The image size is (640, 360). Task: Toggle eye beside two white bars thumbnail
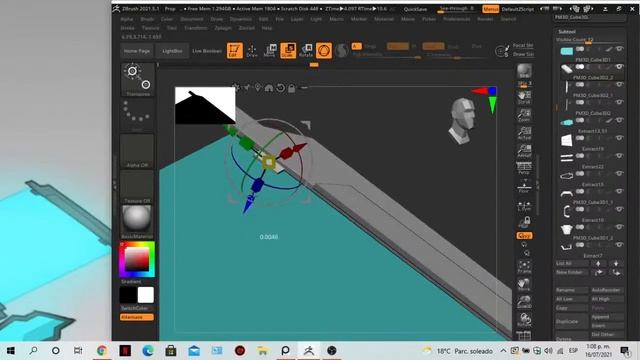pyautogui.click(x=619, y=156)
